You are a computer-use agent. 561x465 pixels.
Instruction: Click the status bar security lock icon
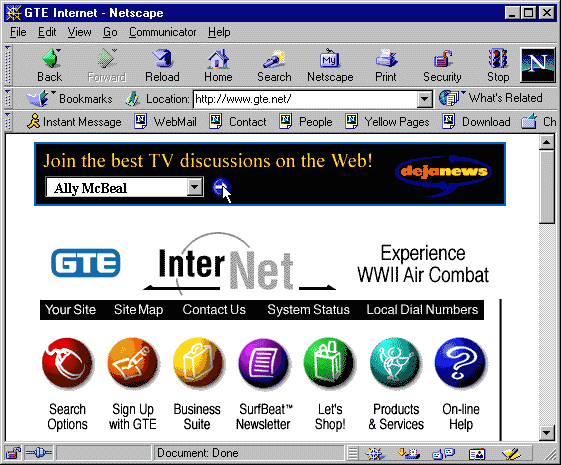[13, 453]
